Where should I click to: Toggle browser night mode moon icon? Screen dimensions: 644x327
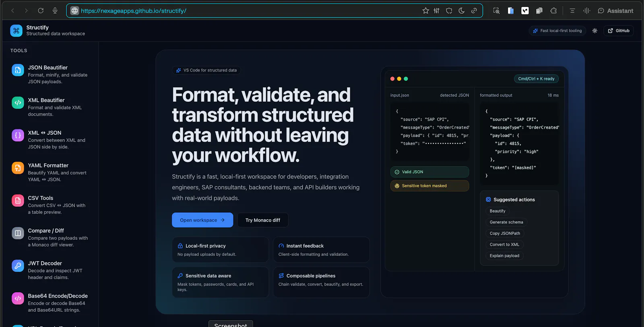[462, 11]
